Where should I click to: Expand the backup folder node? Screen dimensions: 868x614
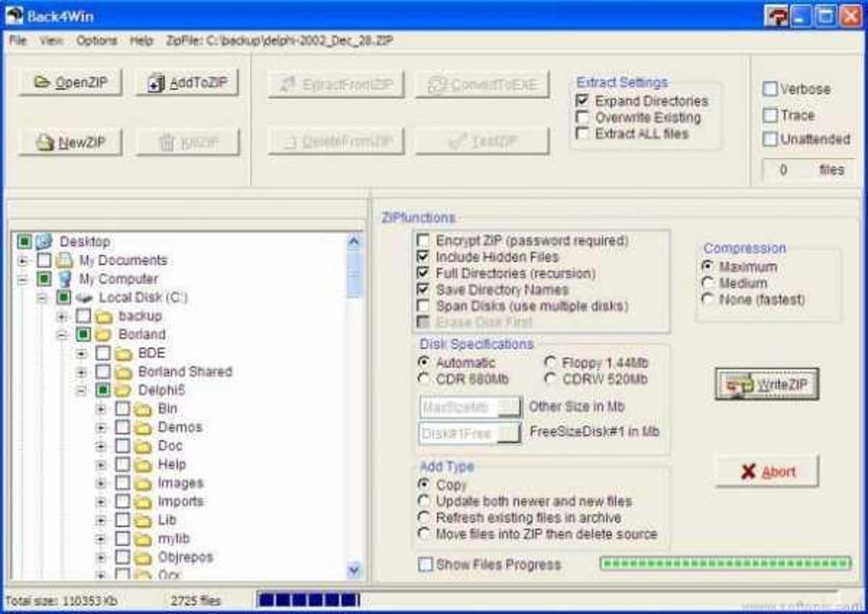click(62, 317)
